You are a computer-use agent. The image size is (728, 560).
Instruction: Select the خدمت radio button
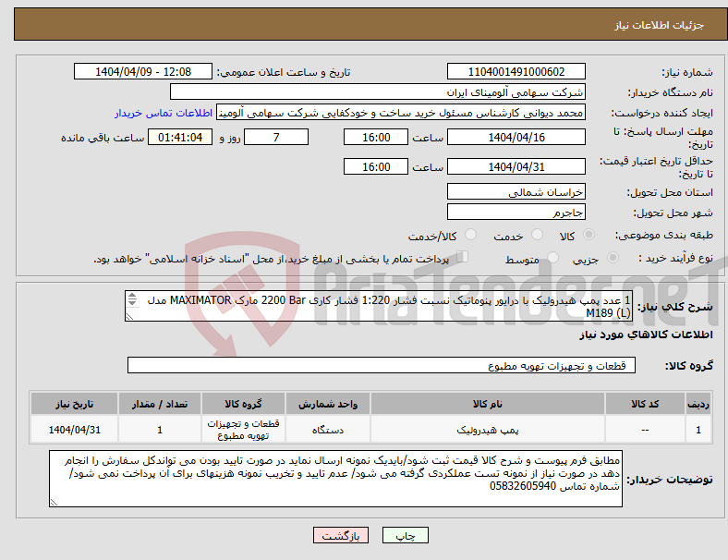coord(537,235)
